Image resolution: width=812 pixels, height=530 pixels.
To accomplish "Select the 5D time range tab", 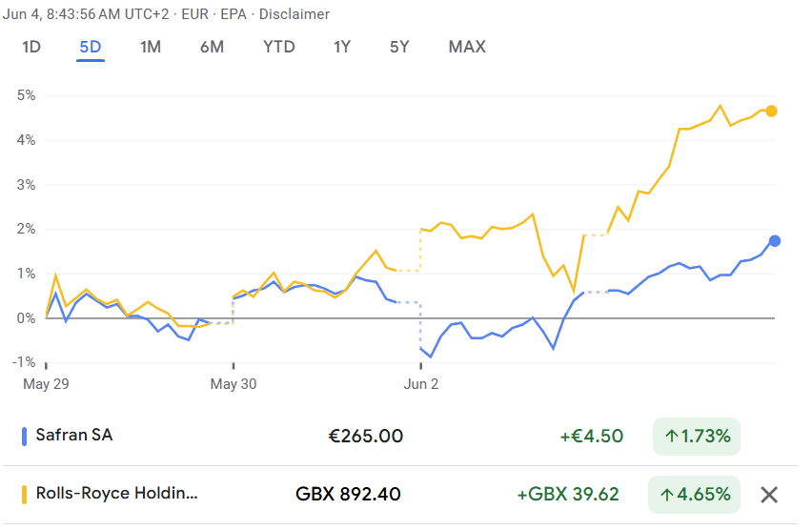I will pos(91,47).
